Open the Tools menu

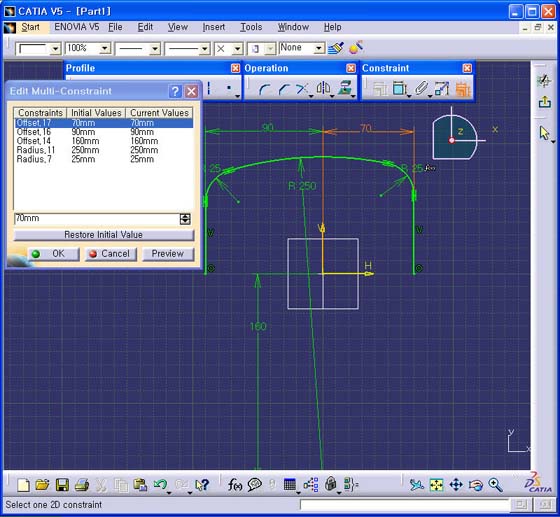251,27
